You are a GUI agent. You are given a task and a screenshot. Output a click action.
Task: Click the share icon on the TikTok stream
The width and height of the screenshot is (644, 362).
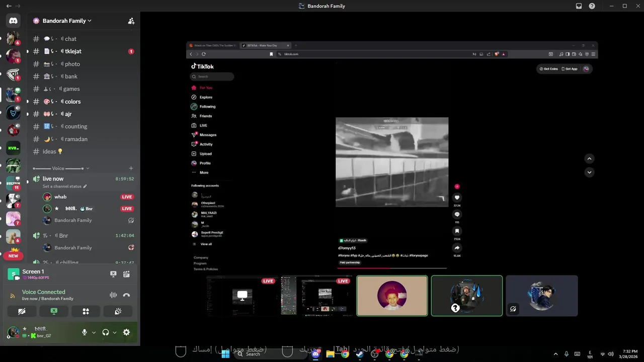tap(457, 248)
